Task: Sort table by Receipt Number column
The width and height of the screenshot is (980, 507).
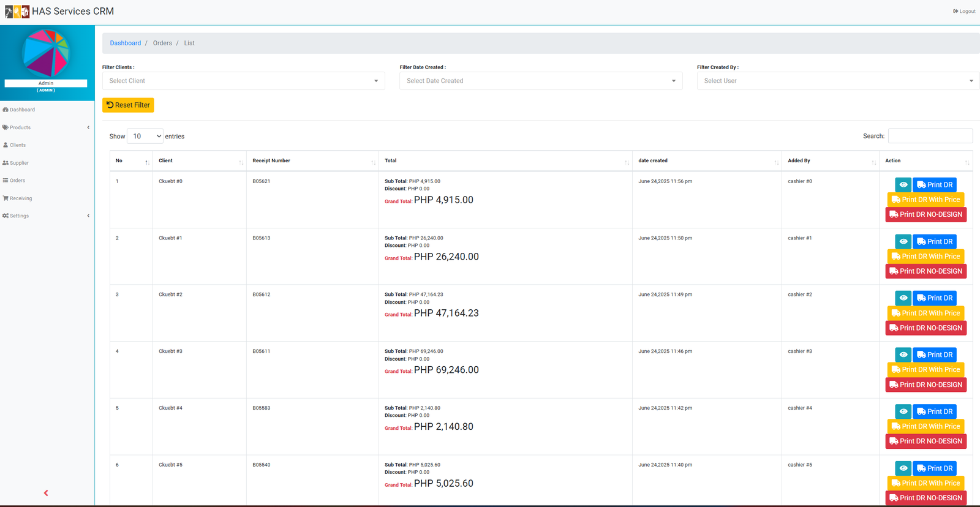Action: click(312, 161)
